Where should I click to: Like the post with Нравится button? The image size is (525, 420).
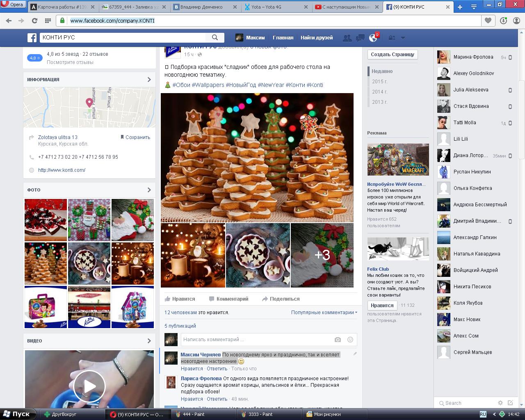pos(180,299)
